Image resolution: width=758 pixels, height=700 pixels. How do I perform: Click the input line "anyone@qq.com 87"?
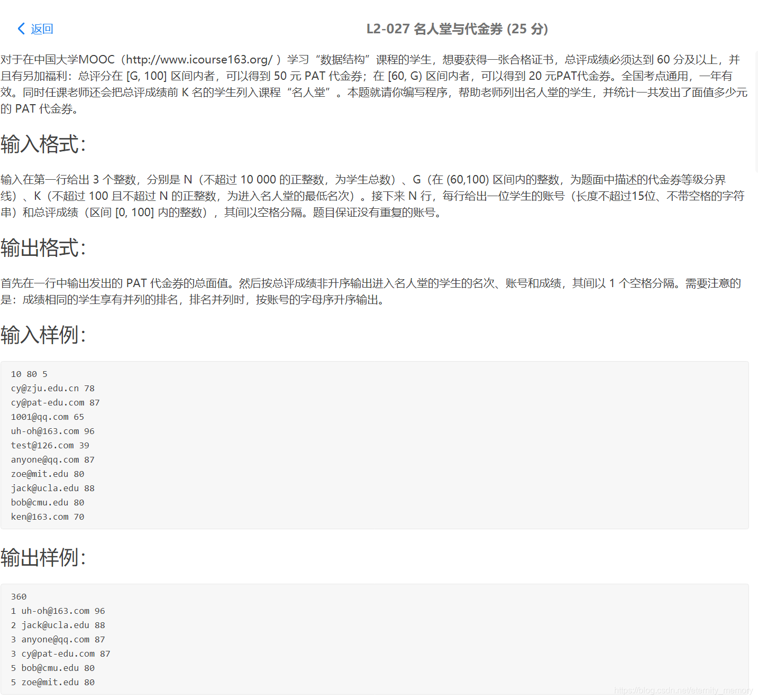[53, 460]
